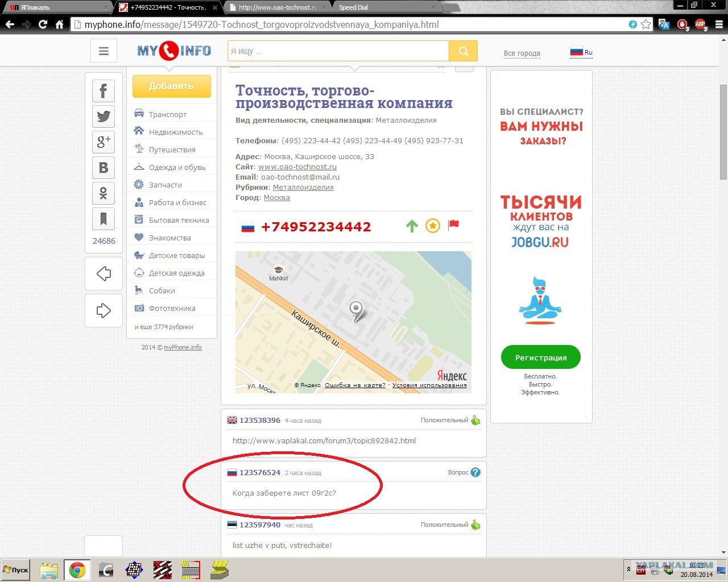Click the orange star favorite icon
This screenshot has width=728, height=582.
coord(433,226)
